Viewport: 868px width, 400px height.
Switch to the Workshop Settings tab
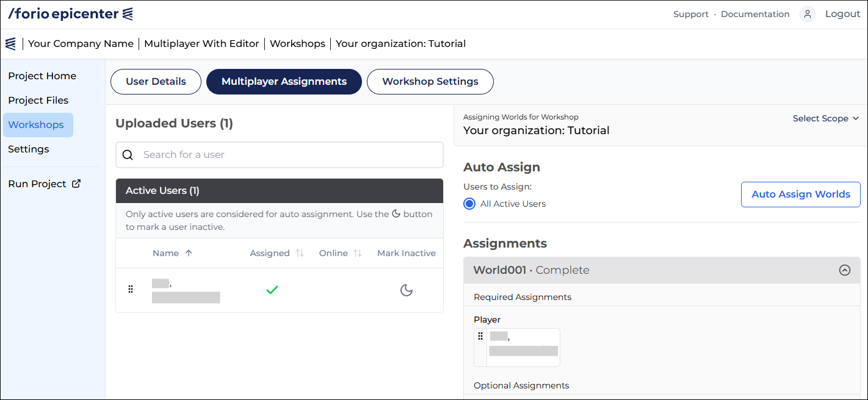click(x=430, y=81)
